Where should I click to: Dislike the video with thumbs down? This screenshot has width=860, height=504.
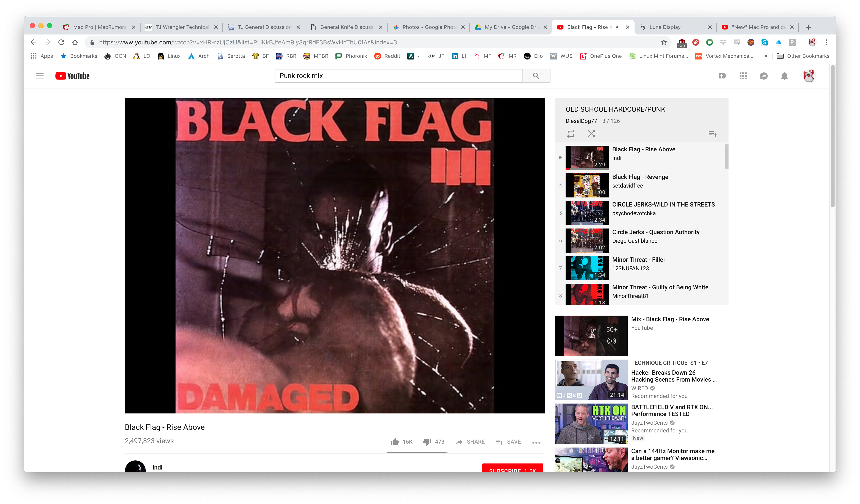433,442
